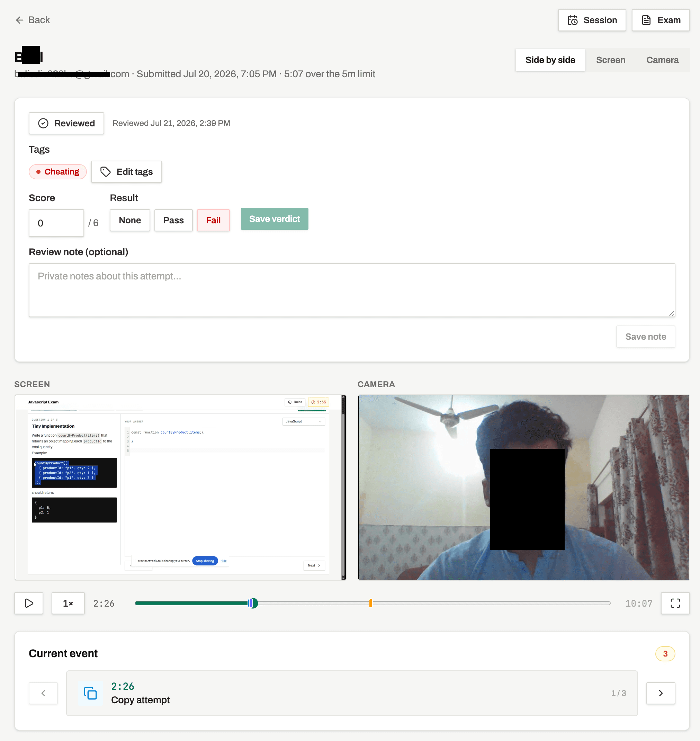Click the check-circle icon beside Reviewed

tap(43, 123)
